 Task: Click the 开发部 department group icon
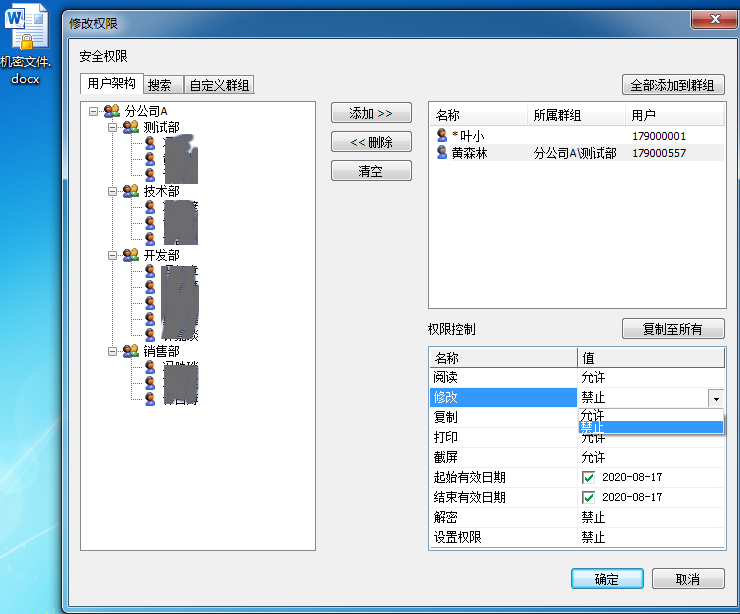click(x=131, y=255)
